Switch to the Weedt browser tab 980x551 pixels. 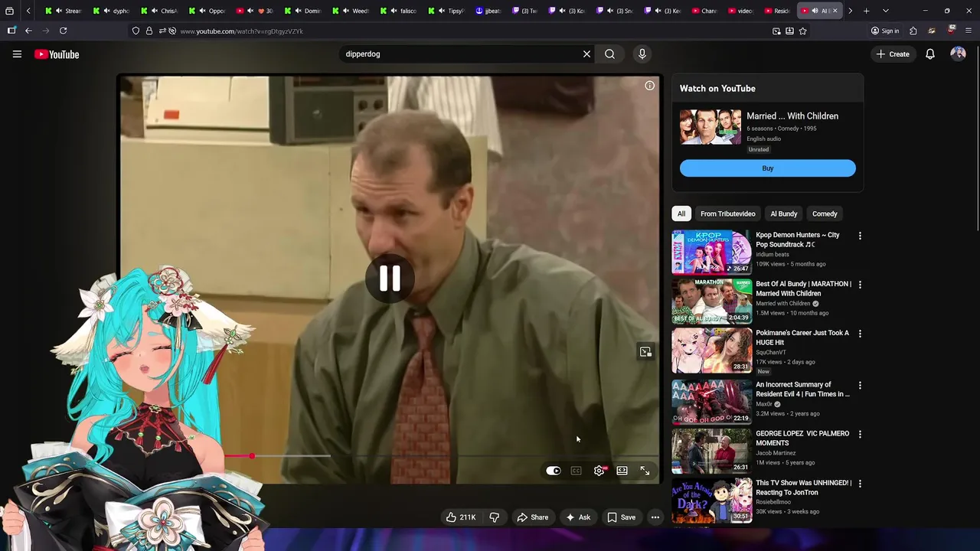pyautogui.click(x=354, y=11)
